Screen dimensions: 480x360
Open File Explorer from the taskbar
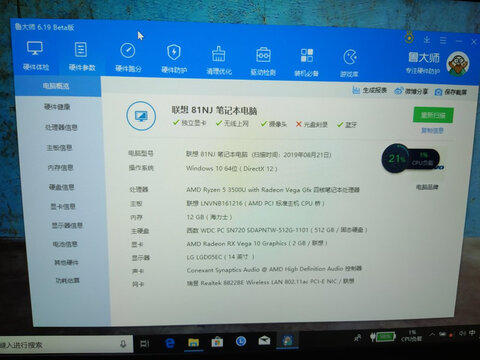coord(193,342)
